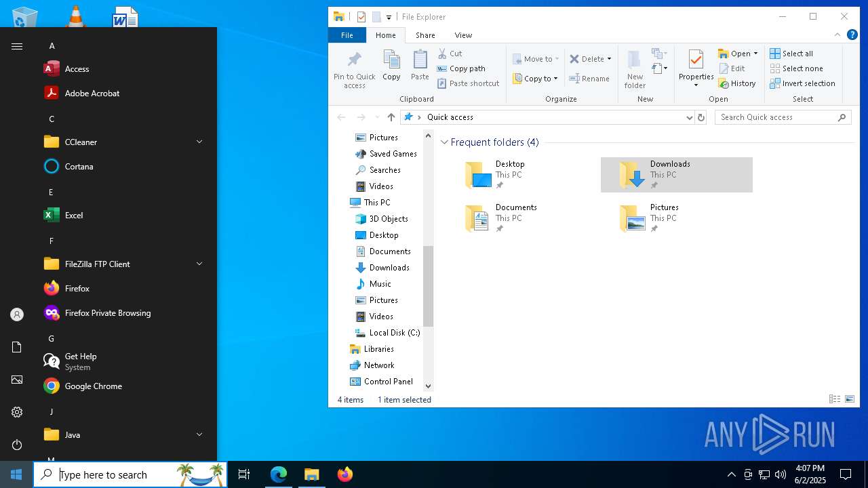Screen dimensions: 868x488
Task: Launch Adobe Acrobat from Start menu
Action: [125, 94]
